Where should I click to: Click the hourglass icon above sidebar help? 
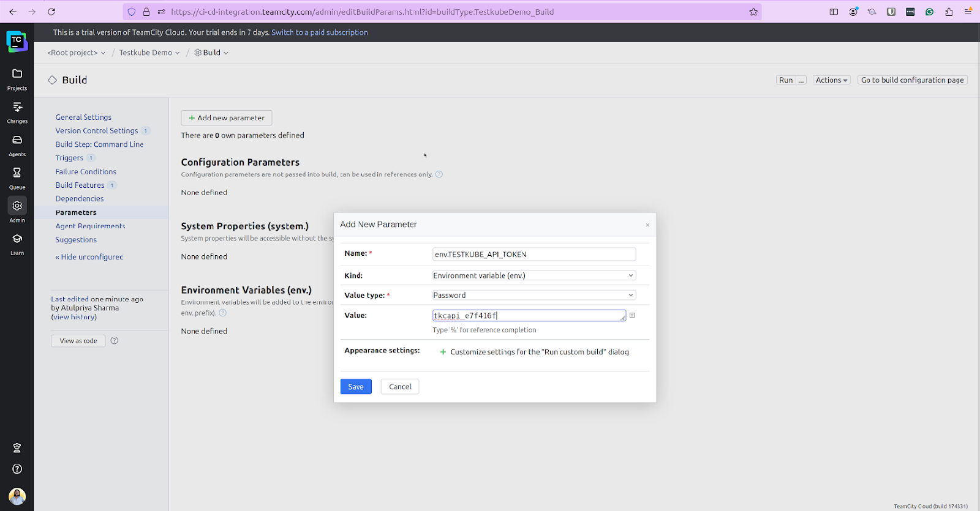pyautogui.click(x=17, y=448)
